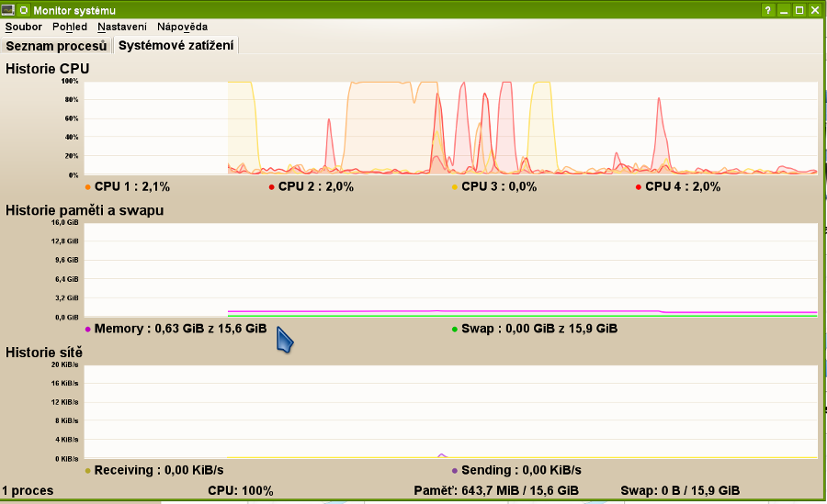Open the Nastavení menu
The width and height of the screenshot is (827, 504).
(x=122, y=27)
